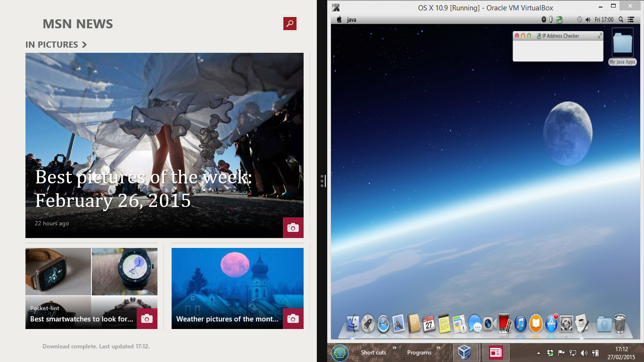Close the IP Address Checker window

coord(517,36)
